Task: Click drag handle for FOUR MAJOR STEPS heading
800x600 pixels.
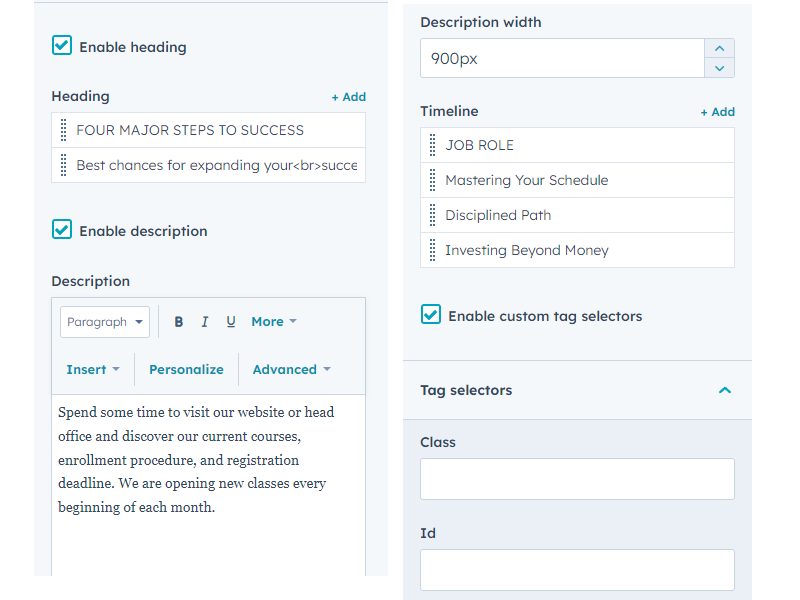Action: (x=63, y=130)
